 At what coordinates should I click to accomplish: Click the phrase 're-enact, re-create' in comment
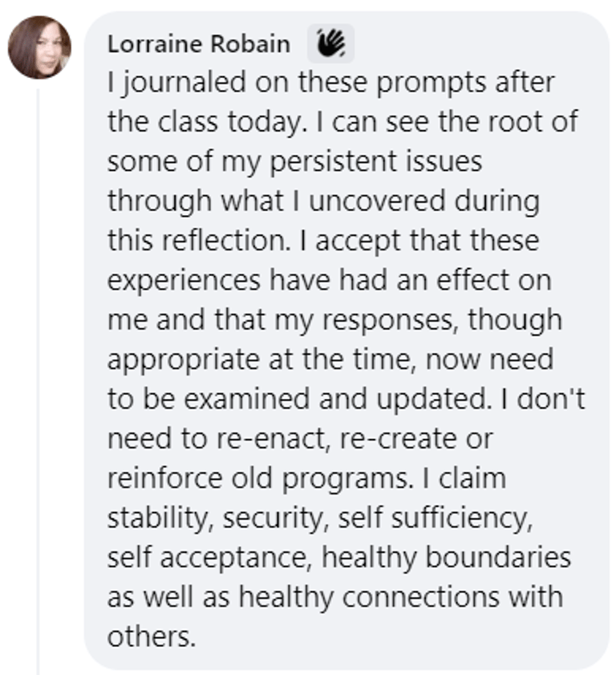[336, 439]
